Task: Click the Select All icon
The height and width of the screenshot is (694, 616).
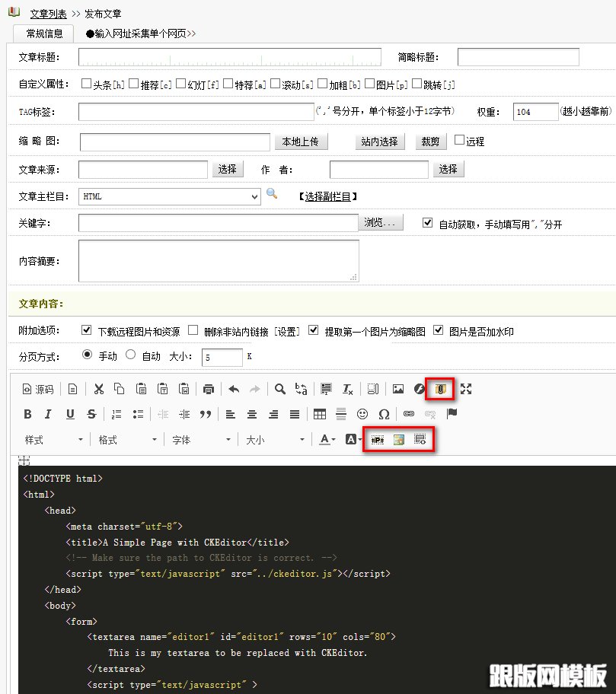Action: [x=326, y=389]
